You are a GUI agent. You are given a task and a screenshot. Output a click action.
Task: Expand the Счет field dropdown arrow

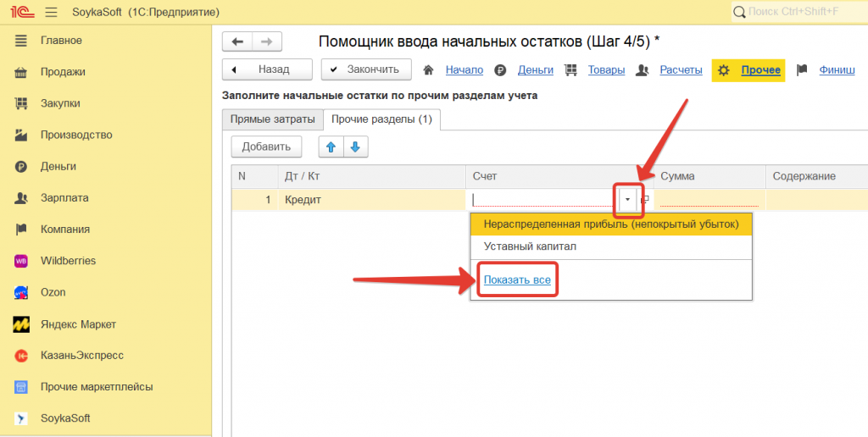click(x=627, y=200)
